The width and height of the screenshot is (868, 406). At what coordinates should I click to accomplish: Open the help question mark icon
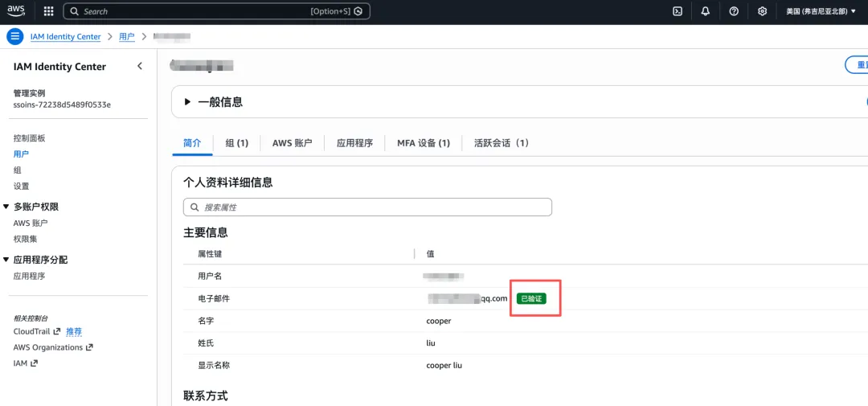[x=733, y=11]
